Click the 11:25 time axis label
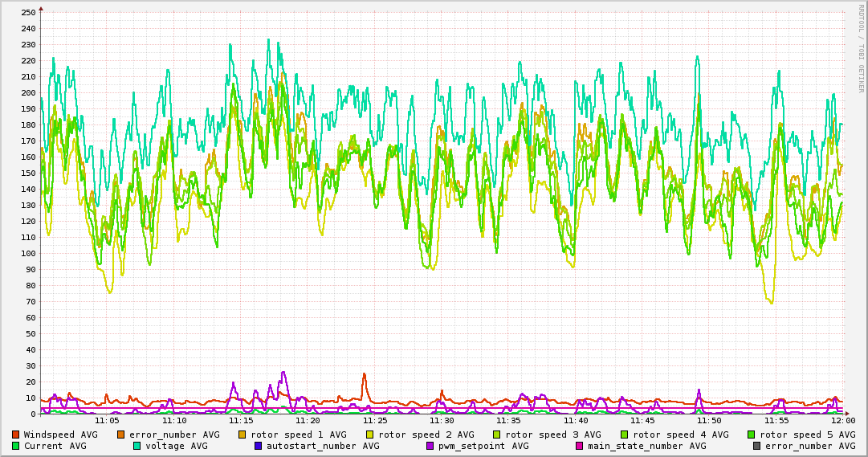Image resolution: width=868 pixels, height=457 pixels. [375, 421]
